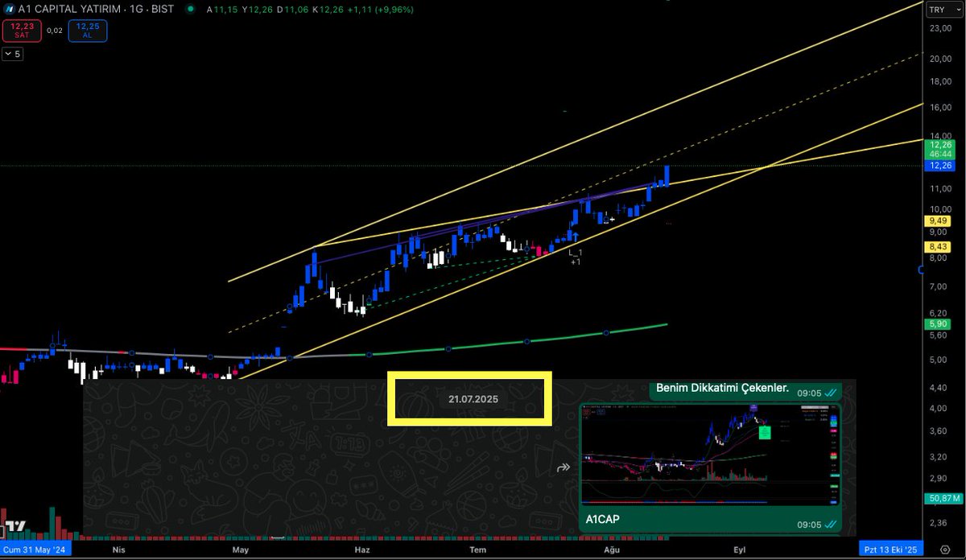Click the Benim Dikkatimi Çekenler message bubble
966x560 pixels.
[x=745, y=390]
